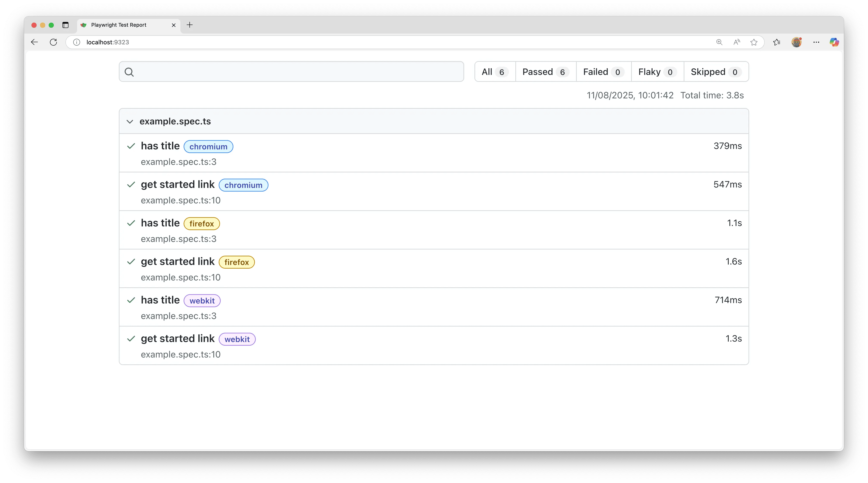Open the tab actions icon beside window controls
This screenshot has height=483, width=868.
(x=65, y=25)
